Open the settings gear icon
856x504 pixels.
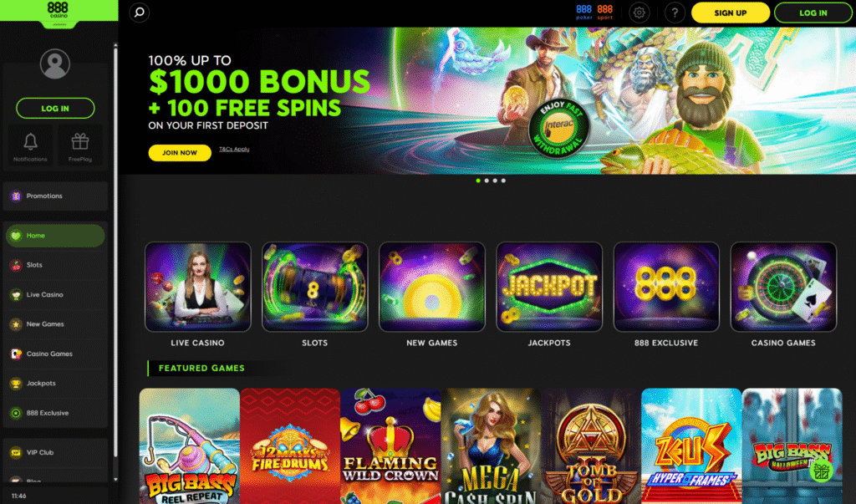639,13
